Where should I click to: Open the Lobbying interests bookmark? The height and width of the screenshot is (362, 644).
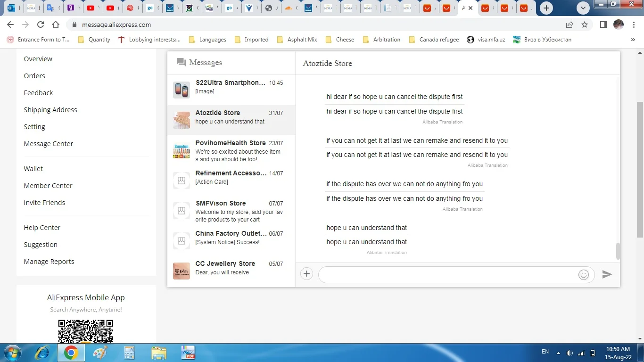(x=149, y=40)
